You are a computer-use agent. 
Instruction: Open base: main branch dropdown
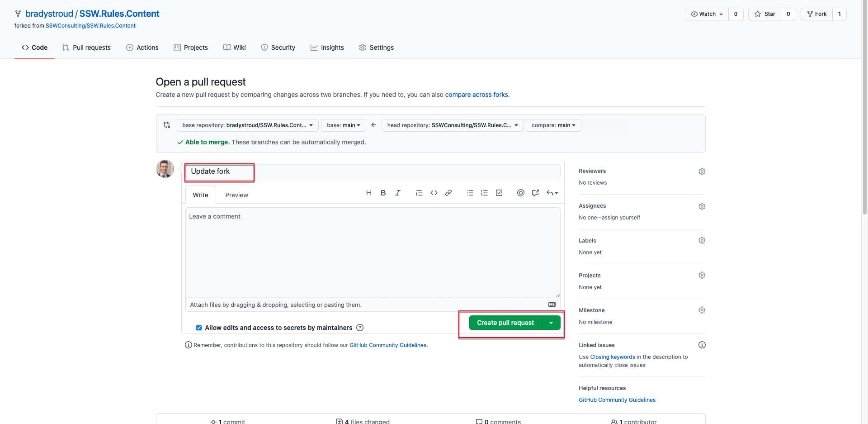click(x=344, y=125)
